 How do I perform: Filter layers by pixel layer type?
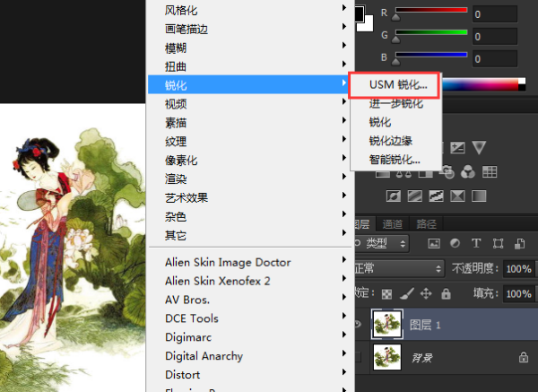coord(434,243)
